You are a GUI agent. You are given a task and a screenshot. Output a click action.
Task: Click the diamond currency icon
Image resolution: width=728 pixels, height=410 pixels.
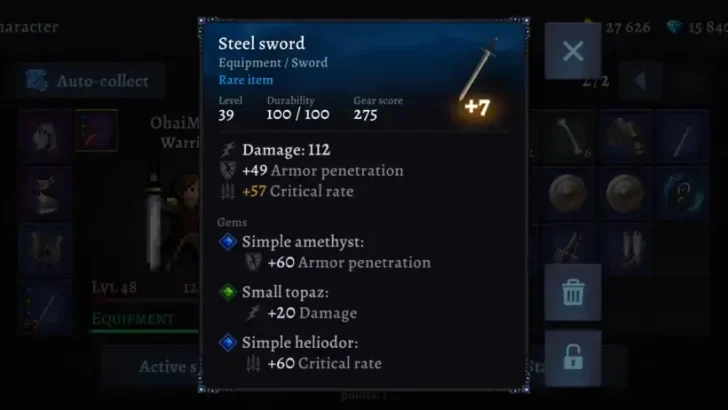[674, 27]
